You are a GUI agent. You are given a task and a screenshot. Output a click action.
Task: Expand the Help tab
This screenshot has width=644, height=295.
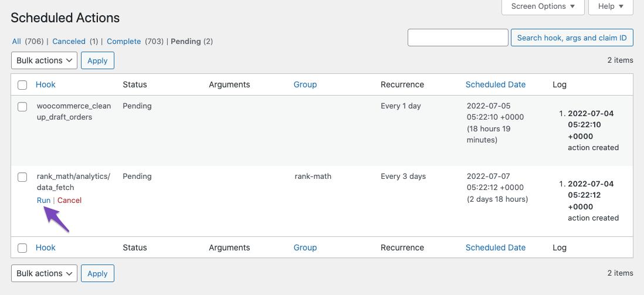point(611,6)
